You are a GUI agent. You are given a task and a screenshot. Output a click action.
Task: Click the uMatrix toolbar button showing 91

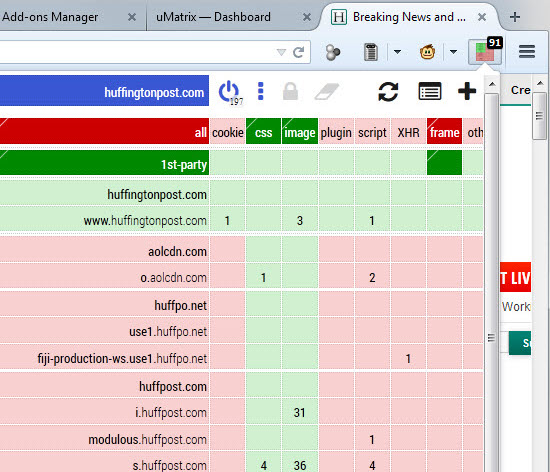485,52
